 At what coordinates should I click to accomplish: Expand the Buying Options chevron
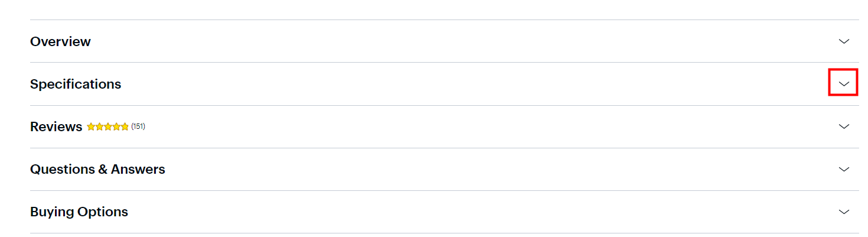(x=844, y=212)
